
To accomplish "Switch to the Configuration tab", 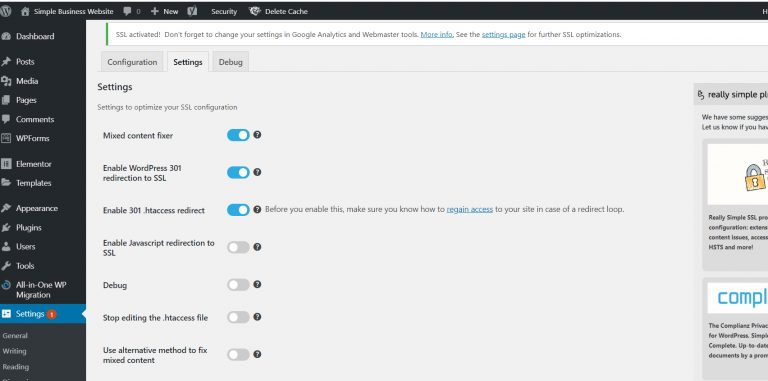I will click(x=132, y=62).
